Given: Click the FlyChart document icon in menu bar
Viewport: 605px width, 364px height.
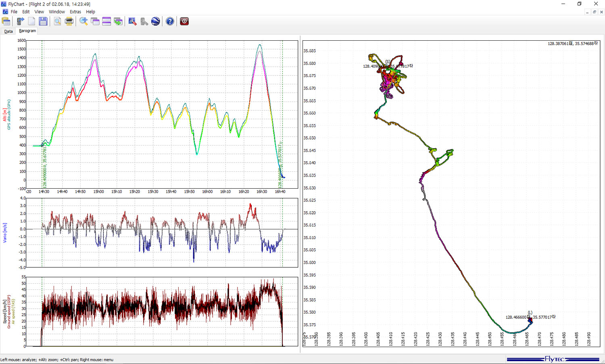Looking at the screenshot, I should pos(5,12).
